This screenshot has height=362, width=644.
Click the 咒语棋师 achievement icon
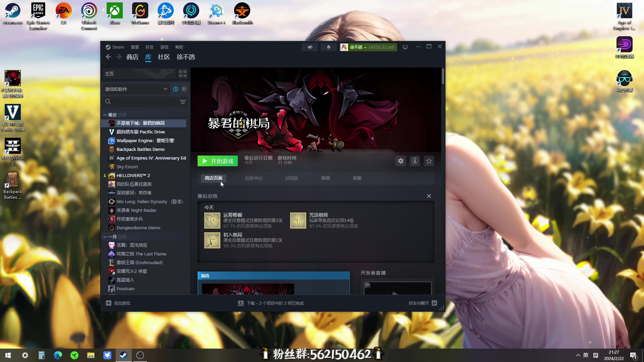(x=298, y=221)
